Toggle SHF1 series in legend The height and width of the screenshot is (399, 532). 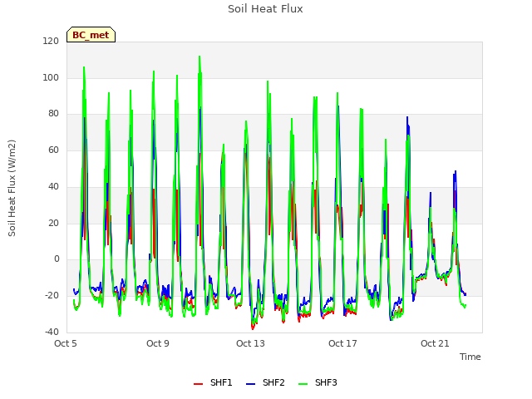click(x=213, y=382)
